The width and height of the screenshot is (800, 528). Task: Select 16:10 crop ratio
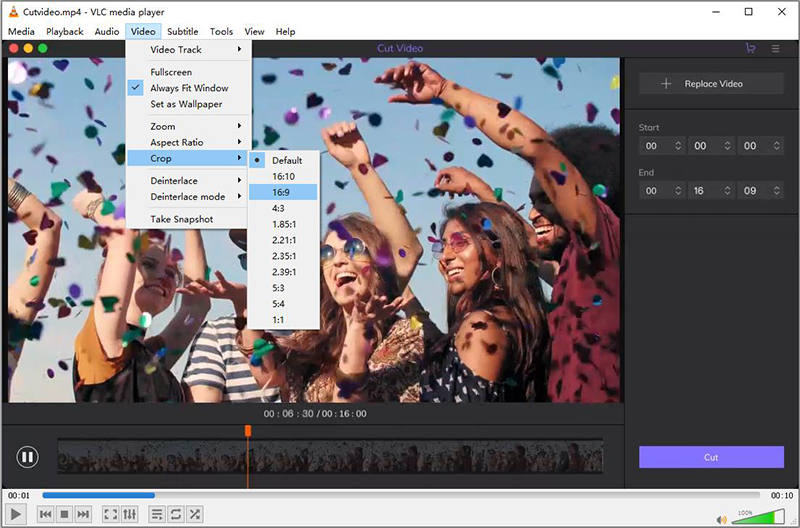[x=283, y=176]
